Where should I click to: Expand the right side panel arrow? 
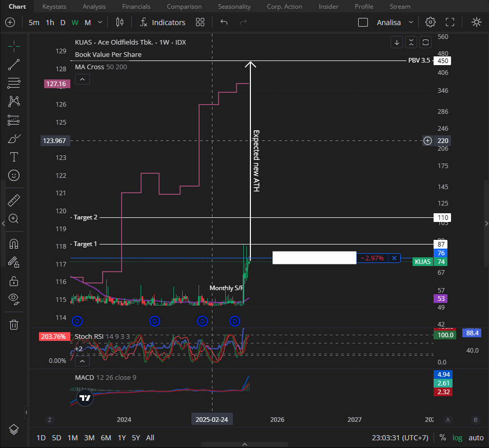pyautogui.click(x=486, y=223)
